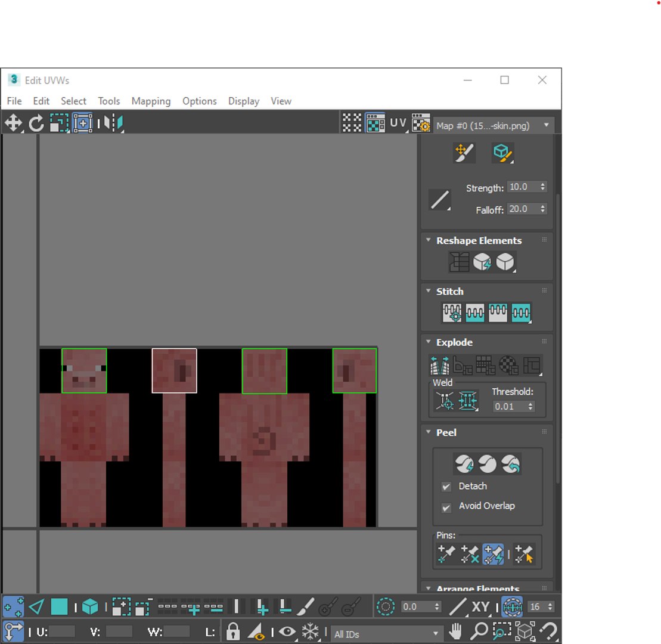
Task: Click the Pin Selected icon
Action: click(x=446, y=554)
